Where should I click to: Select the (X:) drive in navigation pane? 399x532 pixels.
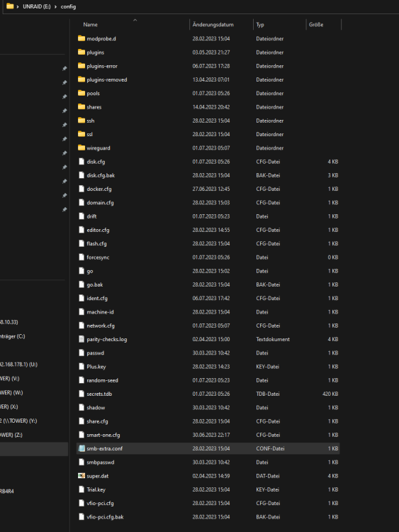(9, 406)
